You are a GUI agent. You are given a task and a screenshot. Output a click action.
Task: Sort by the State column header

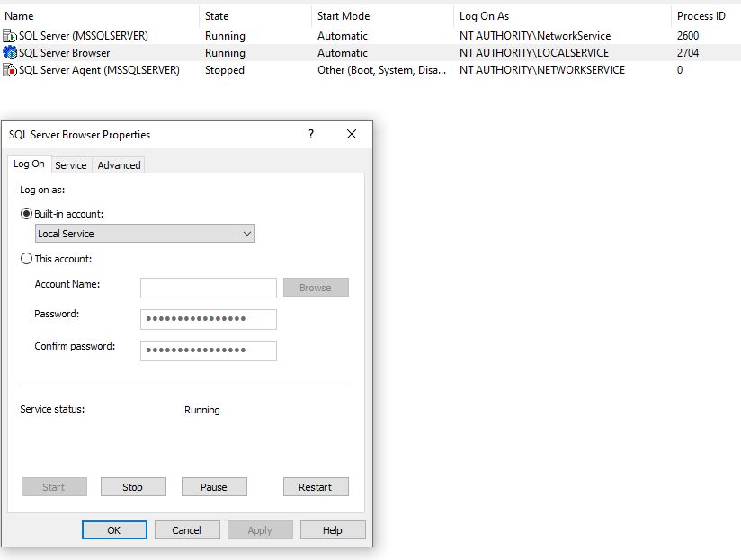217,16
